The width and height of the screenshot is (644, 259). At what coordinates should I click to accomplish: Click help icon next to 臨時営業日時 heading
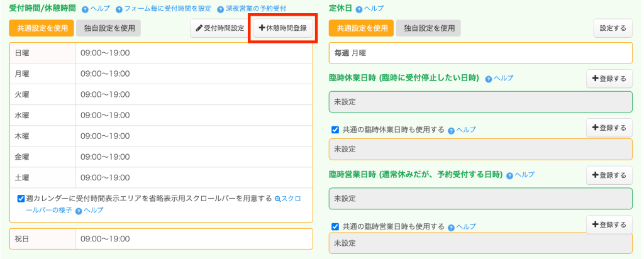click(509, 175)
